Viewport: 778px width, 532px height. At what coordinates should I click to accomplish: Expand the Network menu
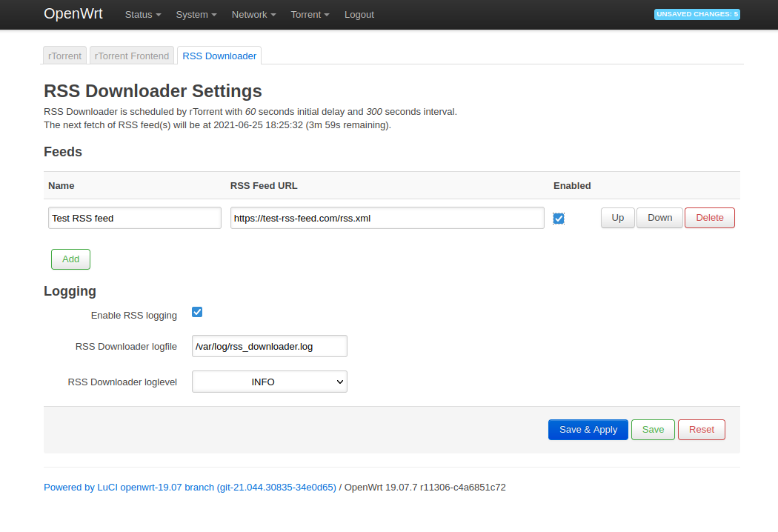[x=253, y=15]
